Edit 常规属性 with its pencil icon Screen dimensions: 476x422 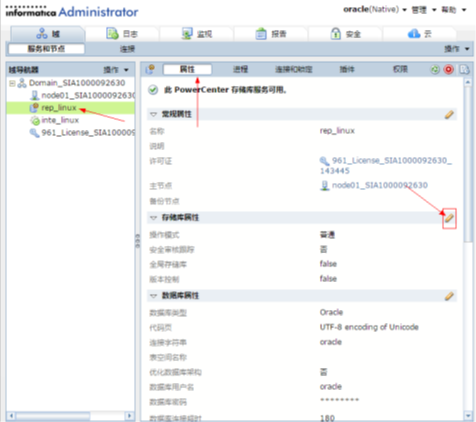pos(449,115)
